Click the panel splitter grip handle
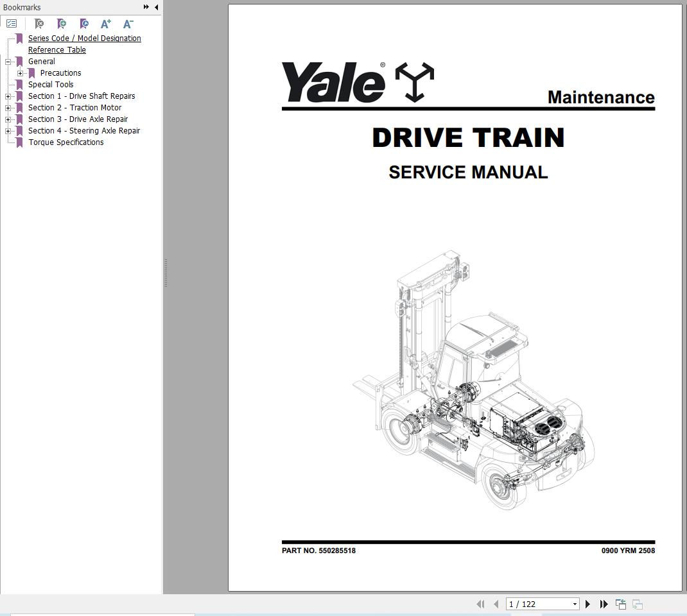 pos(166,273)
